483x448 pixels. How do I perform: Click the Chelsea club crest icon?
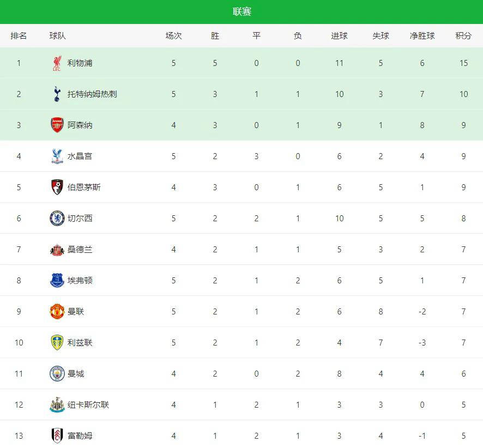[x=57, y=219]
